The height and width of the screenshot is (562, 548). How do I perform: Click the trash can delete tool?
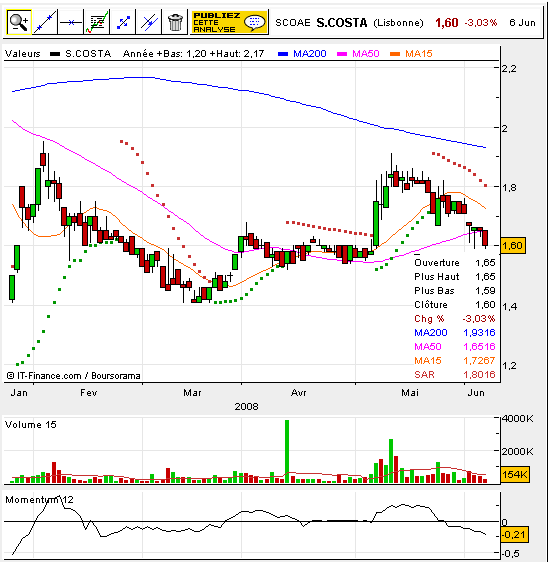(x=175, y=22)
